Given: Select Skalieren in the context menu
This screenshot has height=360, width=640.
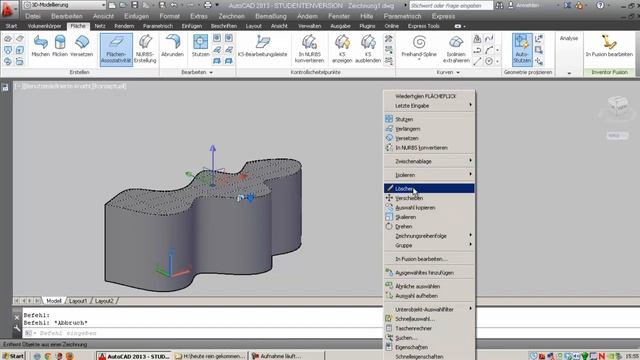Looking at the screenshot, I should pyautogui.click(x=429, y=217).
